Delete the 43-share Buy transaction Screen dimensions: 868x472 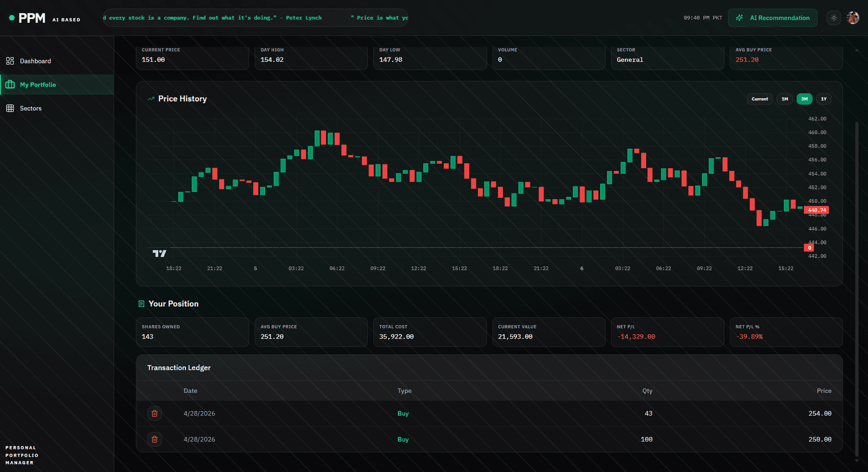(155, 413)
